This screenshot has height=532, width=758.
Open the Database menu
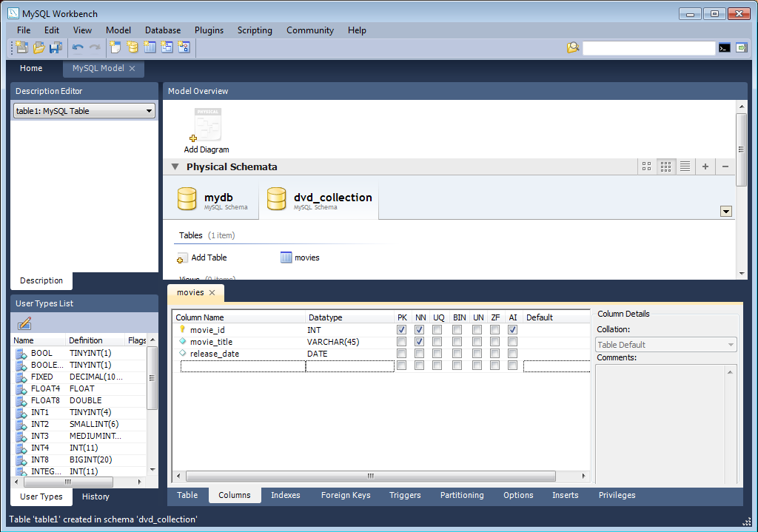[163, 30]
